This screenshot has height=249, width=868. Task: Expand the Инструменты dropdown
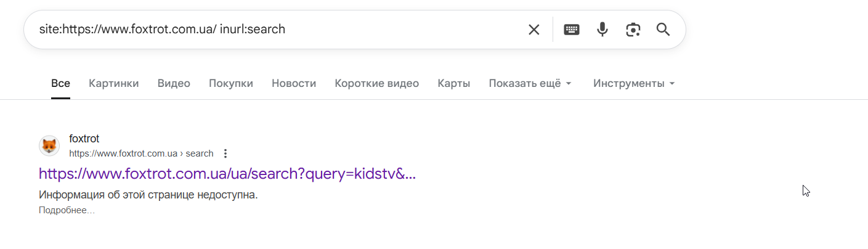pos(634,83)
